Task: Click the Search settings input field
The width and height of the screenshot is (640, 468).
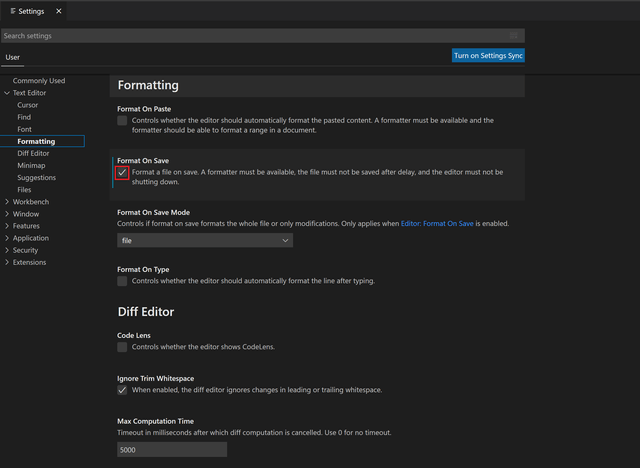Action: pyautogui.click(x=250, y=36)
